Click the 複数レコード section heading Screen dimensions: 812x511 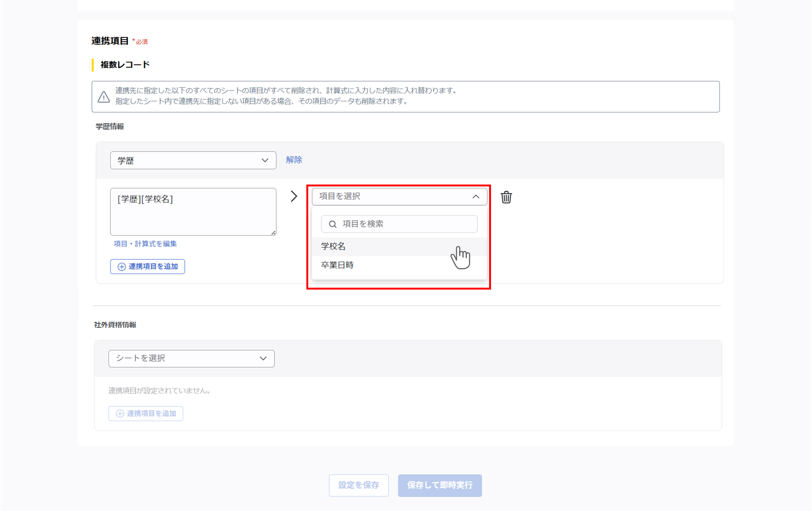coord(125,65)
